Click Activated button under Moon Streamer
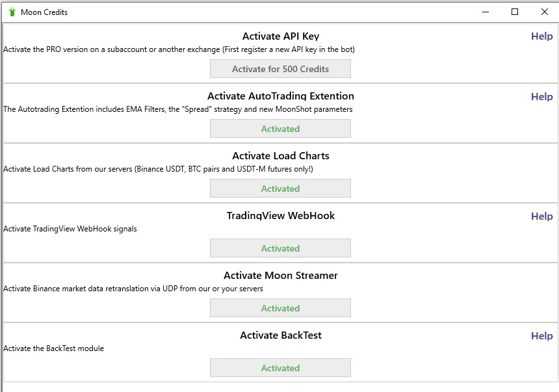The width and height of the screenshot is (559, 392). pyautogui.click(x=280, y=308)
